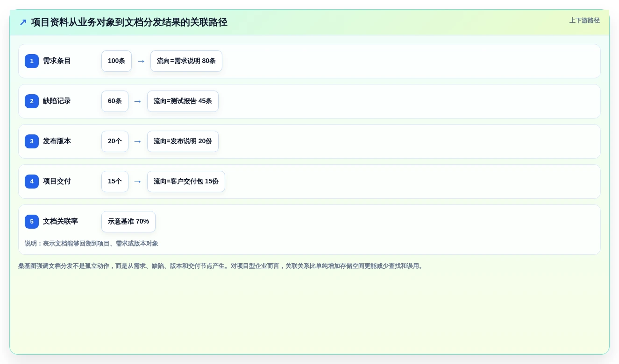Viewport: 619px width, 364px height.
Task: Click the 项目交付 row label
Action: click(x=57, y=182)
